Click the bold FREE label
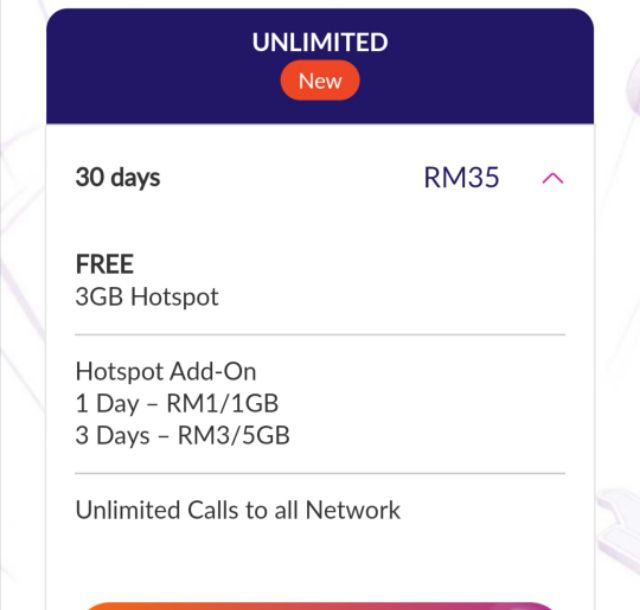Screen dimensions: 640x610 pos(105,264)
